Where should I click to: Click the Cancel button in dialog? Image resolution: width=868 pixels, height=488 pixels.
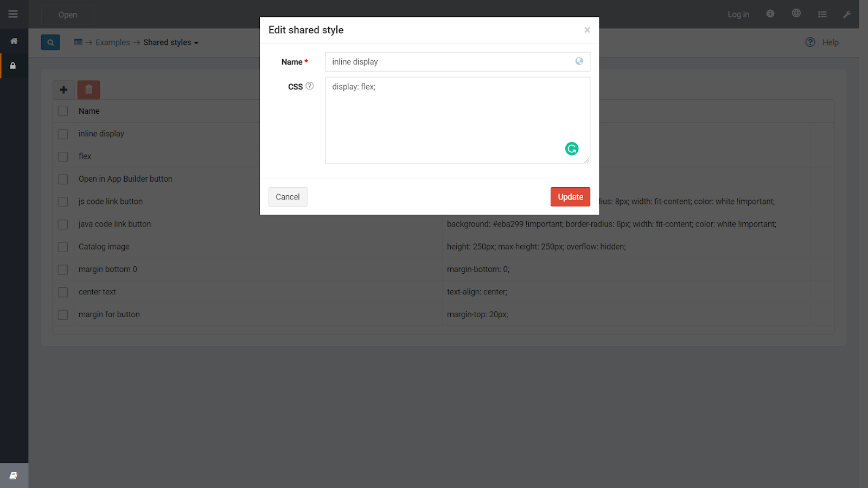pos(288,197)
